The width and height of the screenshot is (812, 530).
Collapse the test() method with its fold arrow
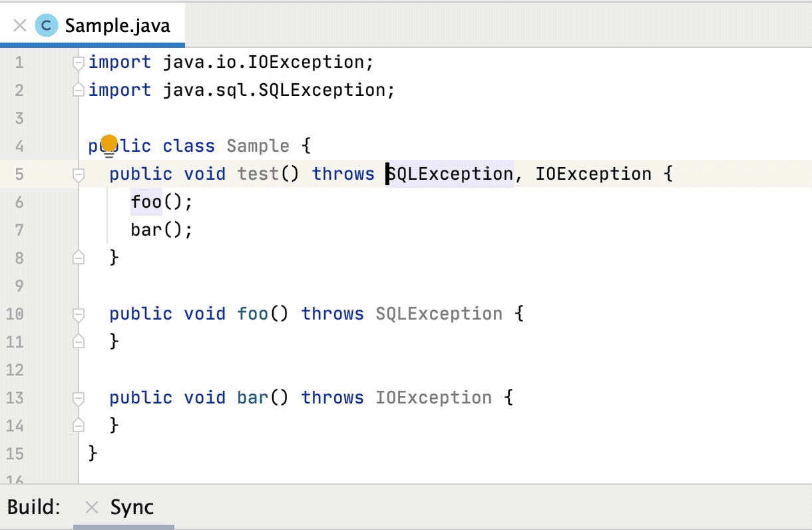click(78, 173)
